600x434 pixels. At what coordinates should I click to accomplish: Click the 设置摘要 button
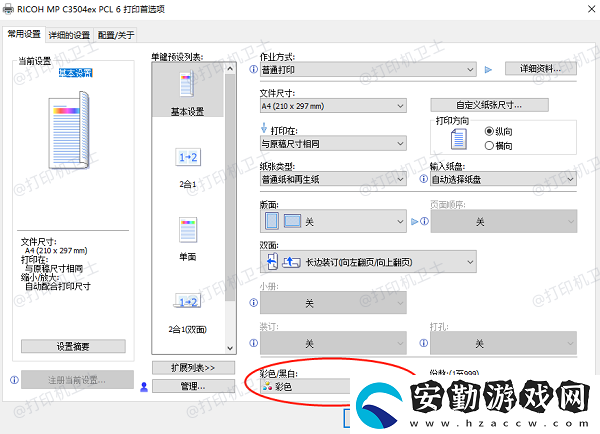(x=73, y=346)
